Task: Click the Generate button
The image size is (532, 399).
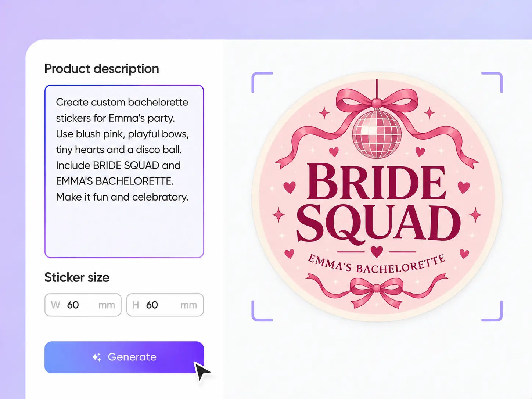Action: pos(124,357)
